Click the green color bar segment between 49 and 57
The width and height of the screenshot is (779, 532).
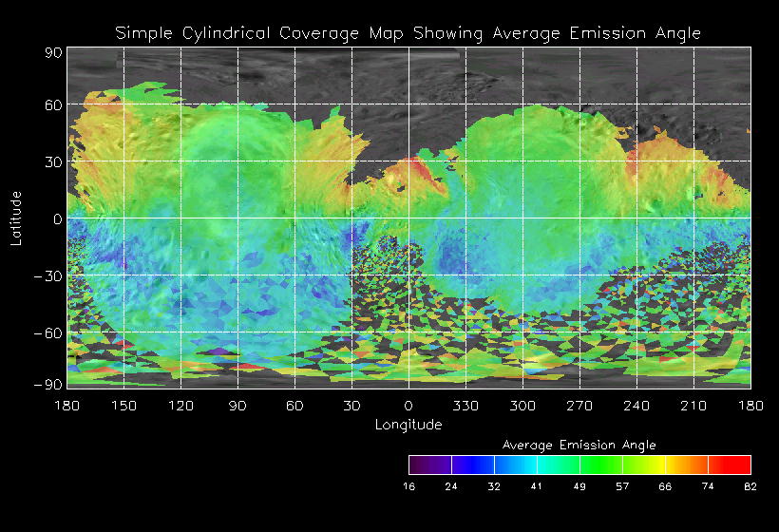coord(601,465)
